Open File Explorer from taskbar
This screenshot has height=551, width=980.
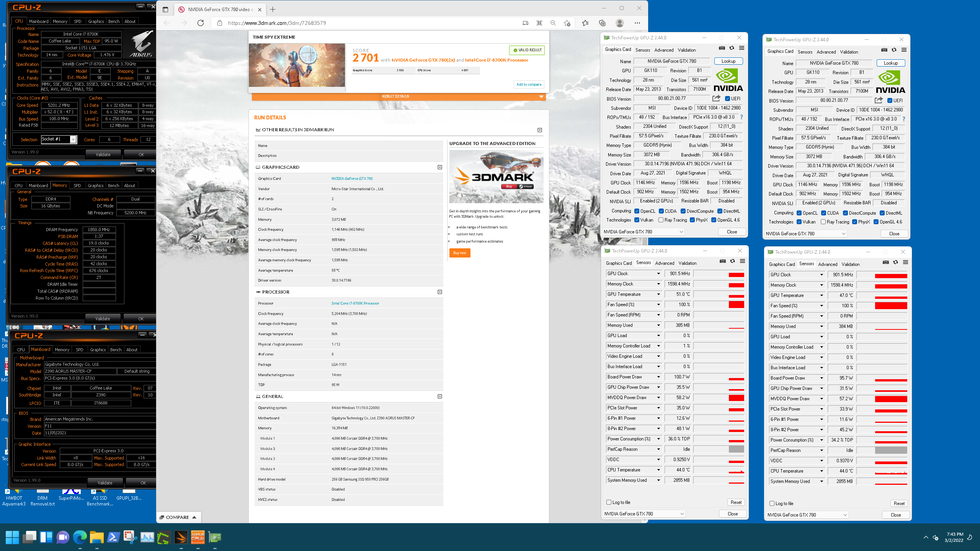[96, 537]
